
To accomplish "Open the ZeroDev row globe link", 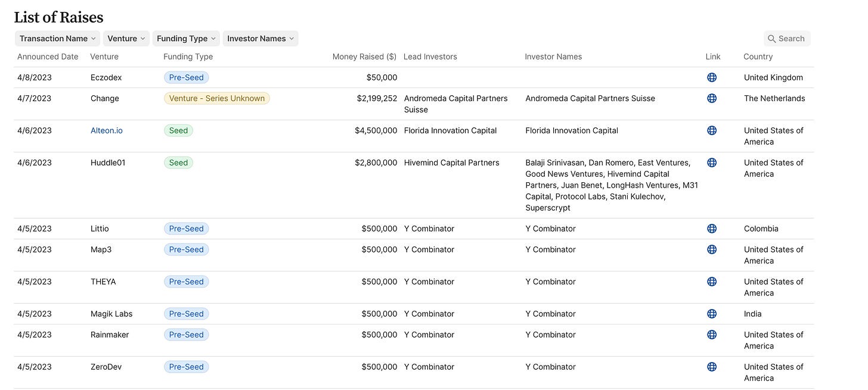I will coord(712,367).
